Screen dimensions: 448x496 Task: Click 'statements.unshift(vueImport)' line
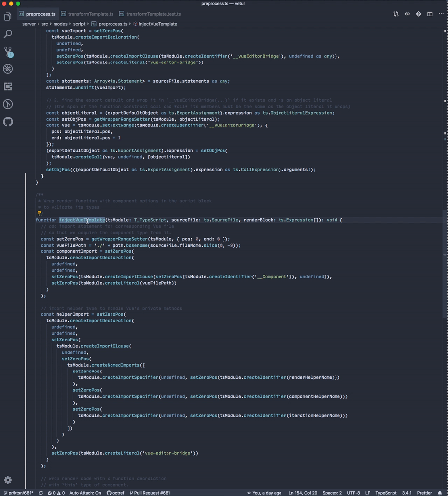[86, 88]
